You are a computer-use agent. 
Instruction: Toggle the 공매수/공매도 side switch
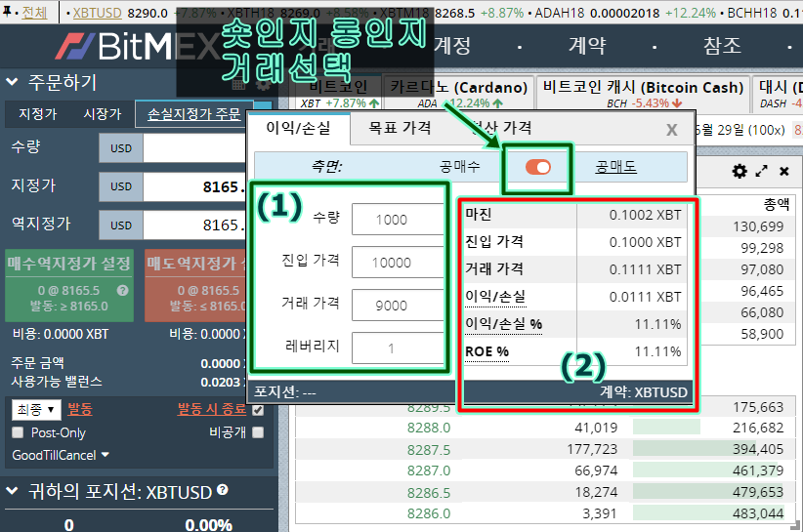[x=537, y=167]
